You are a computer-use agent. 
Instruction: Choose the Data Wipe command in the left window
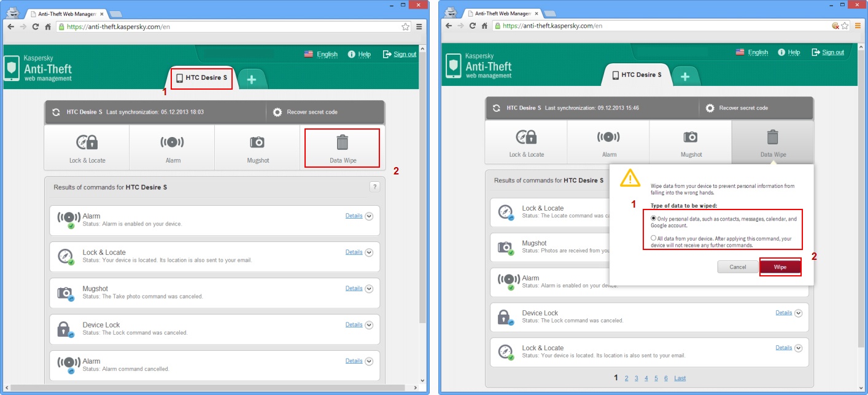click(342, 148)
